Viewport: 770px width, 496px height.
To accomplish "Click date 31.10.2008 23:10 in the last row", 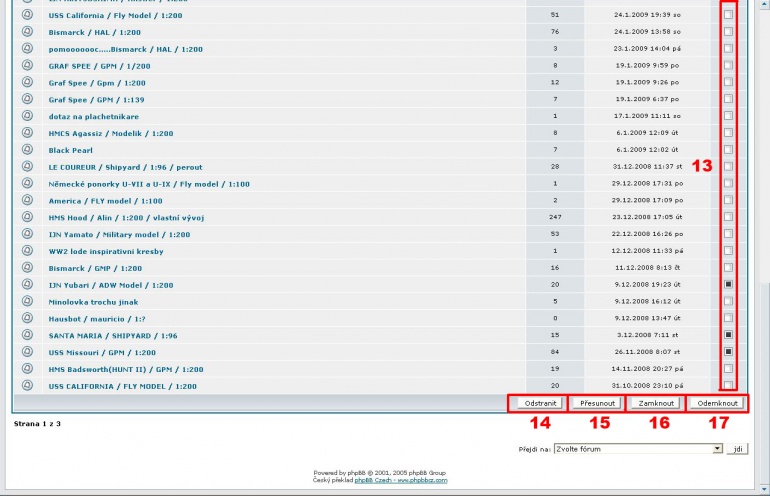I will [x=647, y=386].
